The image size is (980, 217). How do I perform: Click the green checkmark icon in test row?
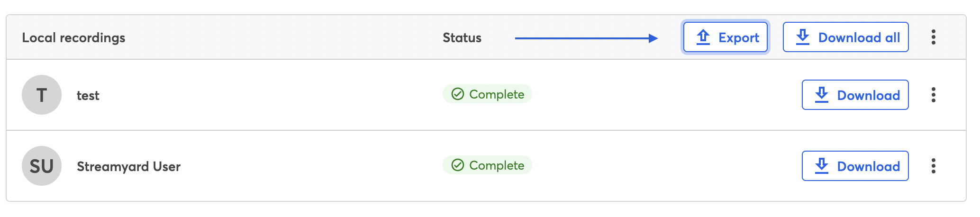(x=457, y=94)
